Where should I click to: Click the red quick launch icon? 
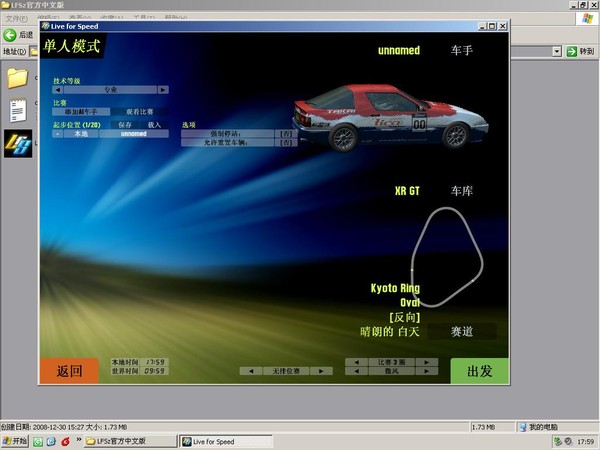point(65,442)
